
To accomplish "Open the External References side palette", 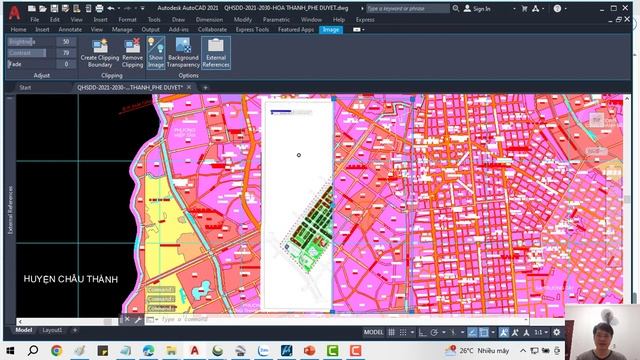I will pyautogui.click(x=10, y=210).
